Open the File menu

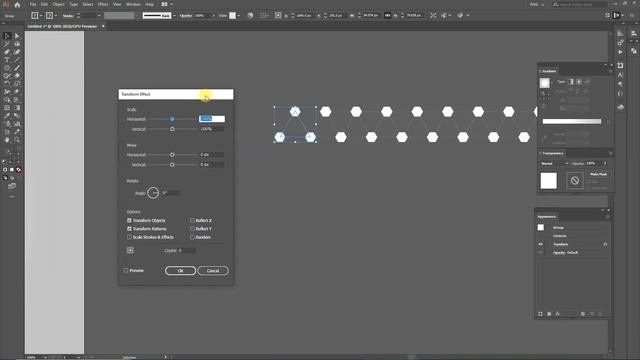pos(33,4)
